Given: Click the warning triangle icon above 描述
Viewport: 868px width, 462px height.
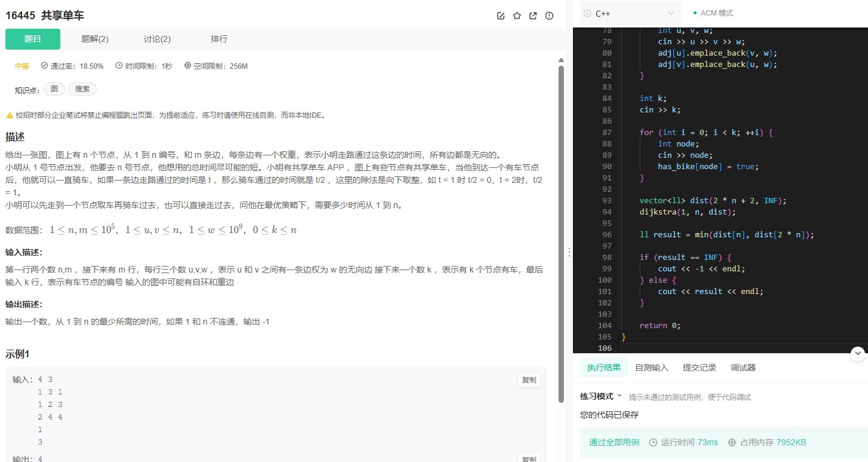Looking at the screenshot, I should pyautogui.click(x=11, y=115).
